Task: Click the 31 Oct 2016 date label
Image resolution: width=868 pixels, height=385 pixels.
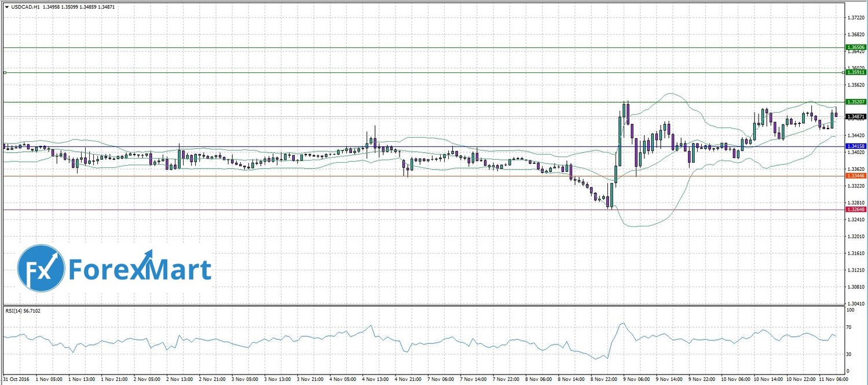Action: click(16, 379)
